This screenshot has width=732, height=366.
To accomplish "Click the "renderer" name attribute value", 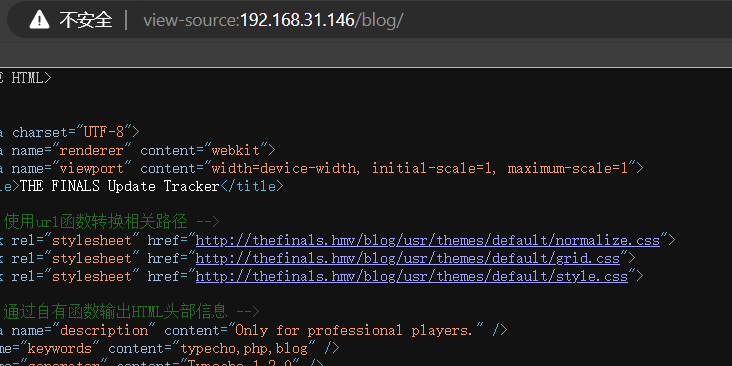I will click(92, 150).
